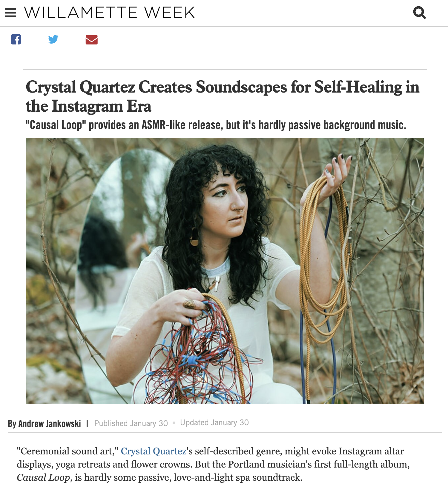Image resolution: width=448 pixels, height=498 pixels.
Task: Share article via Twitter bird icon
Action: point(53,39)
